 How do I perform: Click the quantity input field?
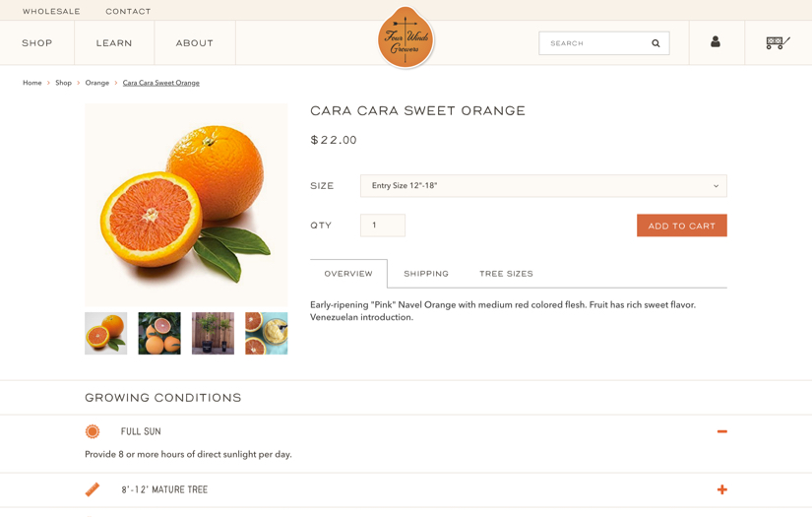click(383, 226)
